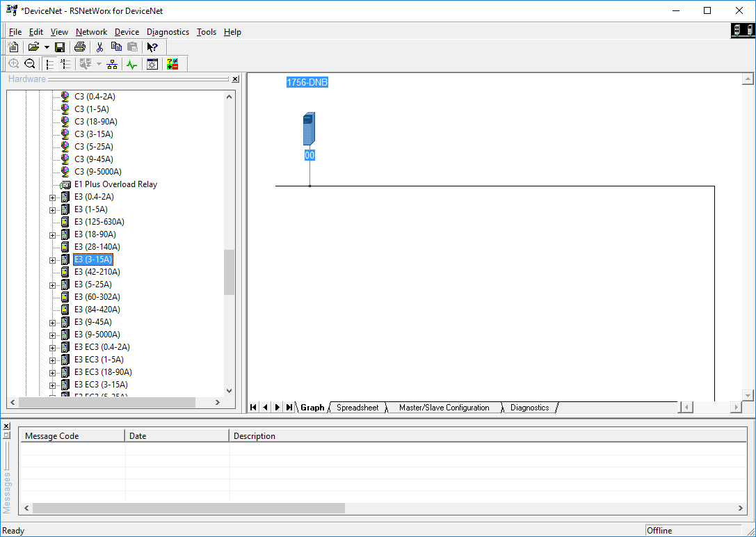This screenshot has width=756, height=537.
Task: Click the next-tab navigation arrow
Action: tap(278, 408)
